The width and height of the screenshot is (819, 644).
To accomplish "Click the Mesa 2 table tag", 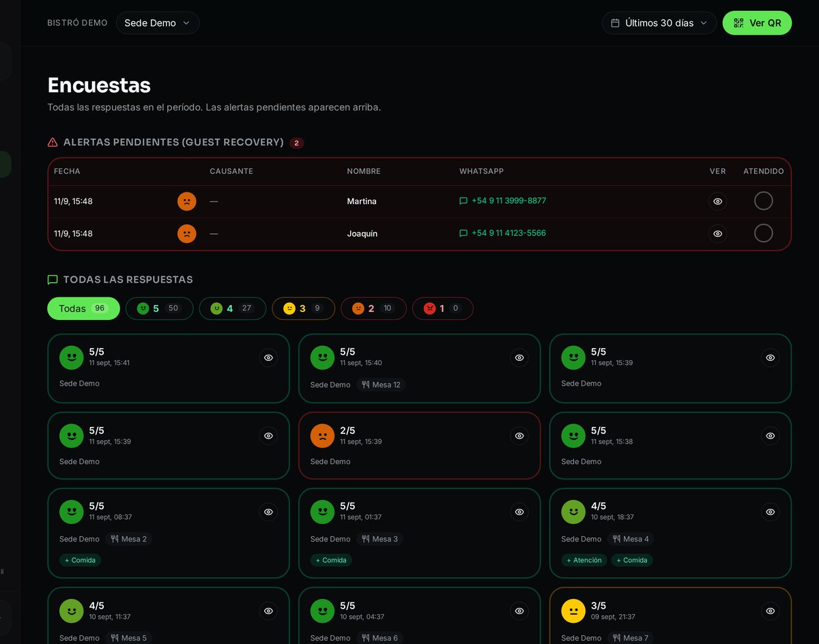I will tap(129, 539).
